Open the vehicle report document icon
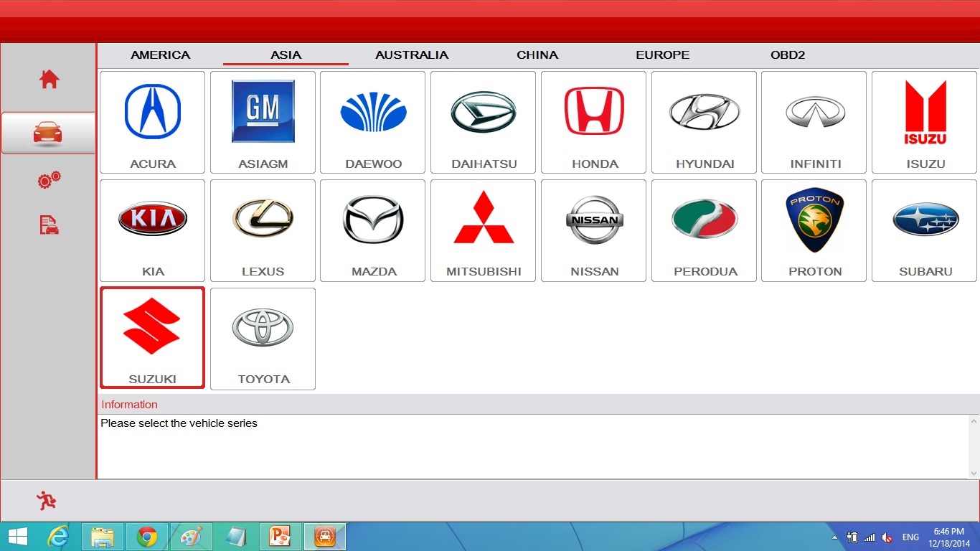The image size is (980, 551). 49,225
